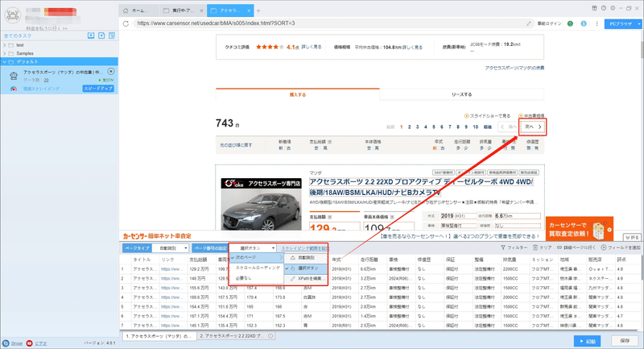Viewport: 644px width, 349px height.
Task: Click the blue circular icon in toolbar
Action: (x=584, y=23)
